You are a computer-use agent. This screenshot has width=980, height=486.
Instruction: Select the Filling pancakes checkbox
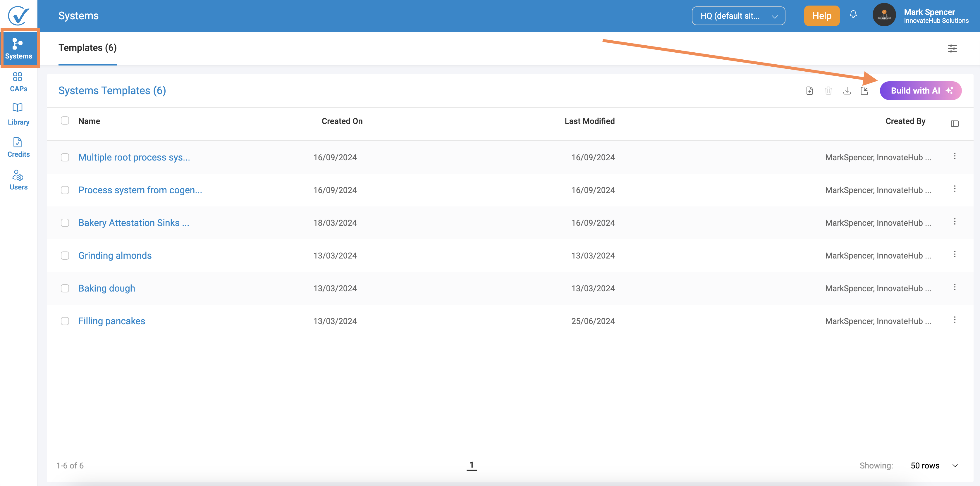pyautogui.click(x=65, y=320)
